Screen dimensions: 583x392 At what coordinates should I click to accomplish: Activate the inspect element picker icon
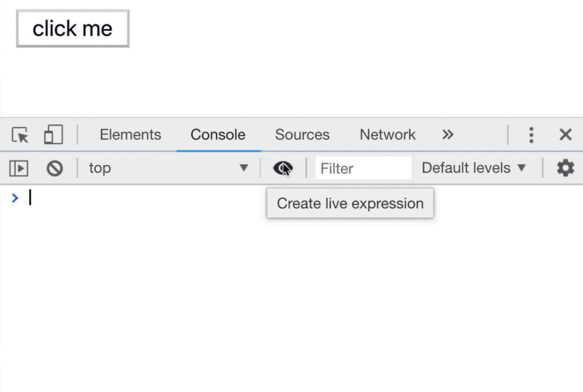(20, 135)
